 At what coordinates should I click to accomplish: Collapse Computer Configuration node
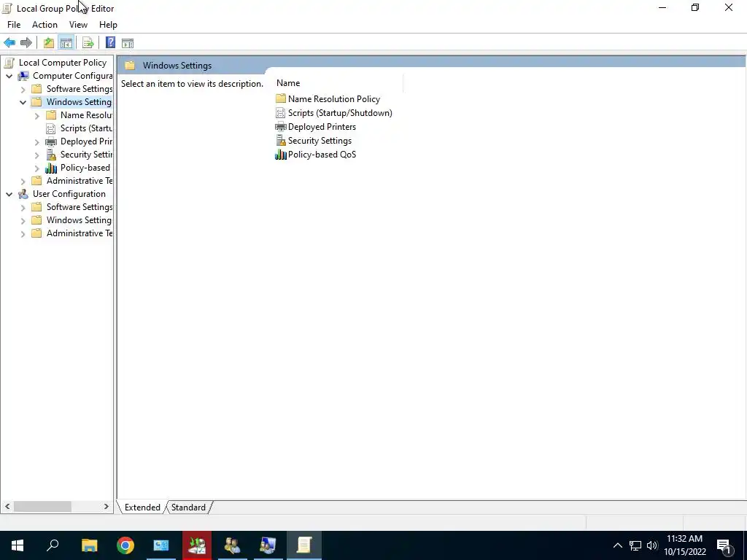[9, 76]
